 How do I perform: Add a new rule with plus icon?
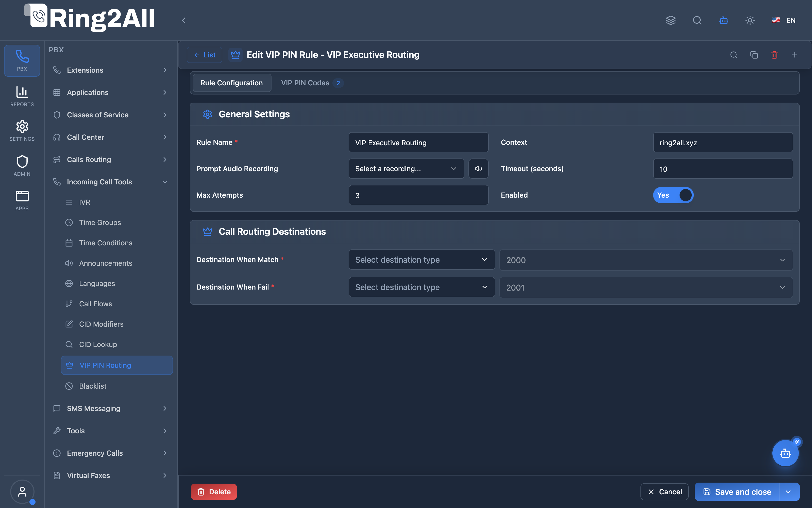click(794, 55)
